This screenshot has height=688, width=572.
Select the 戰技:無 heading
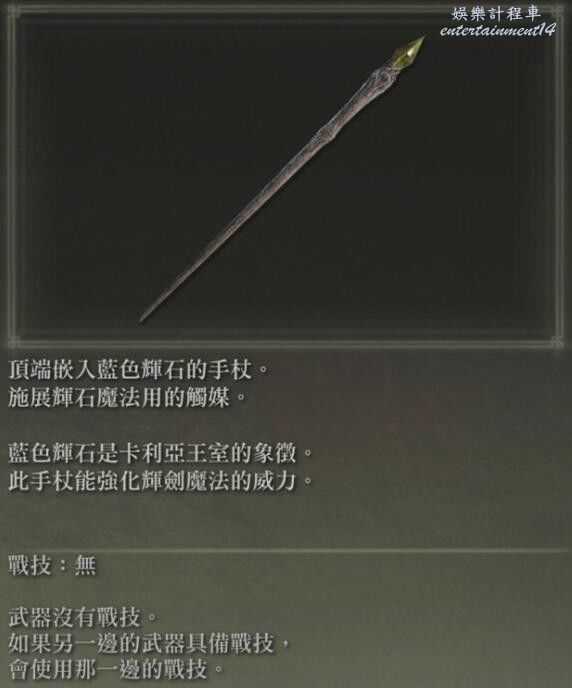52,565
